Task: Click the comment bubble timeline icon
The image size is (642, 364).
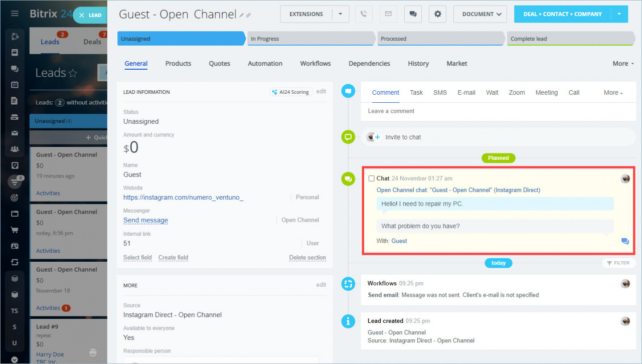Action: [x=348, y=91]
